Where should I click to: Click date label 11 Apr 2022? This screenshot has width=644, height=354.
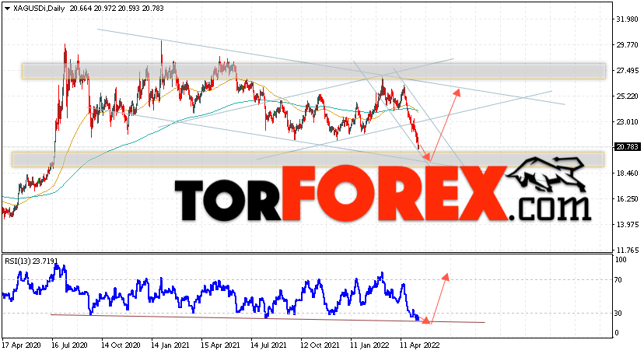[420, 345]
